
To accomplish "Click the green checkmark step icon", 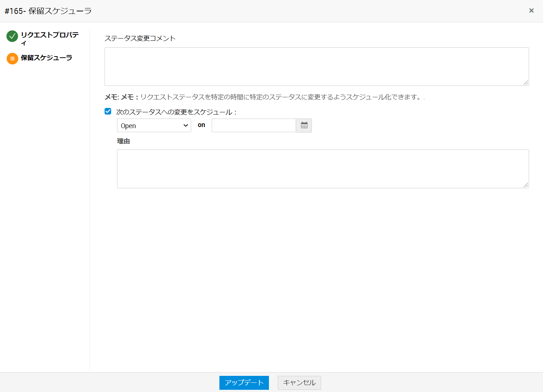I will tap(12, 36).
